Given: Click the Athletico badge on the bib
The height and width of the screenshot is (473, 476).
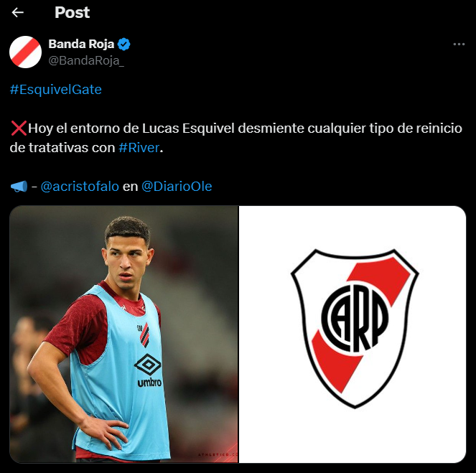Looking at the screenshot, I should pos(144,334).
